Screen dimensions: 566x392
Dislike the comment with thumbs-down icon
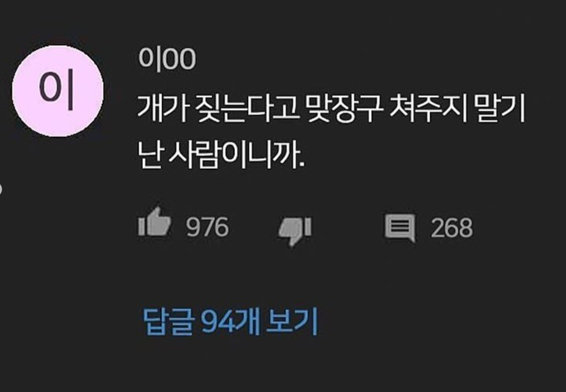click(x=295, y=231)
